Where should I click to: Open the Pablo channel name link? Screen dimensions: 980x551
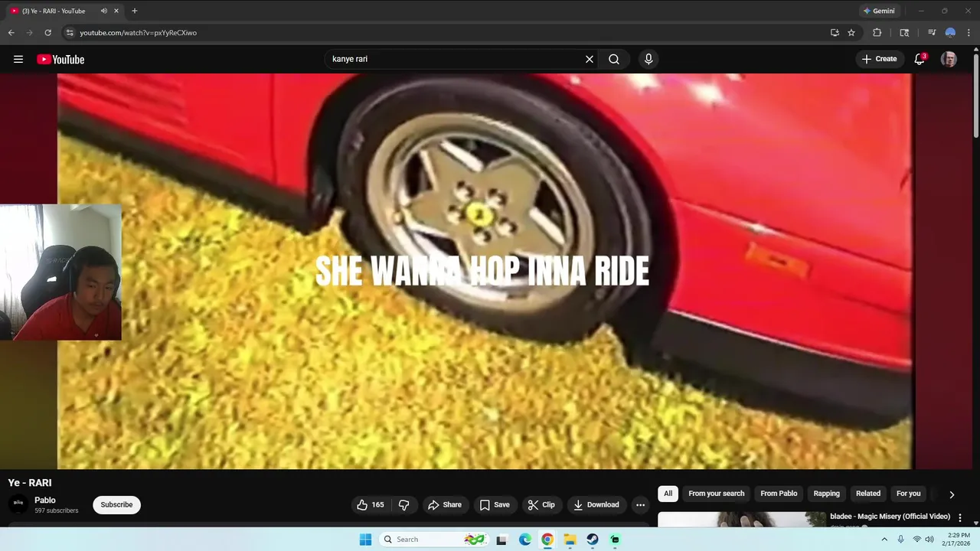(x=45, y=500)
